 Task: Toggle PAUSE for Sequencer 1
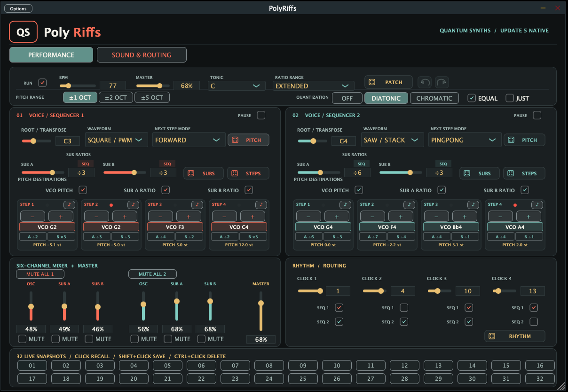pyautogui.click(x=261, y=115)
